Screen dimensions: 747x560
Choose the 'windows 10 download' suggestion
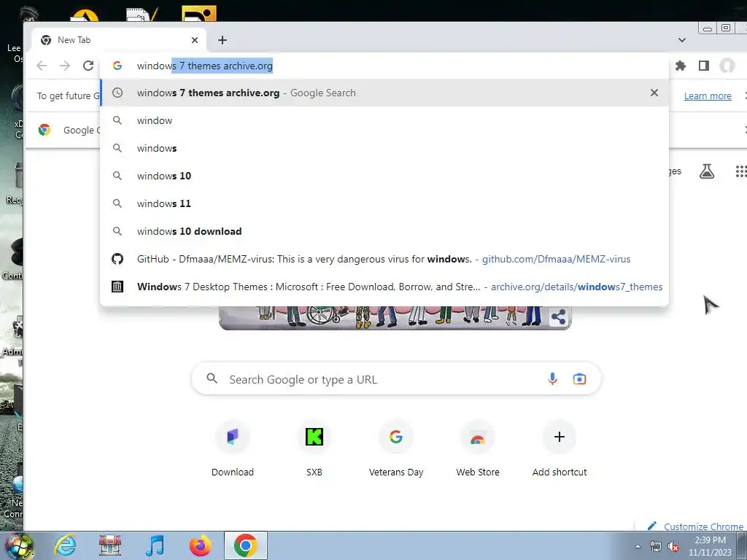coord(384,231)
